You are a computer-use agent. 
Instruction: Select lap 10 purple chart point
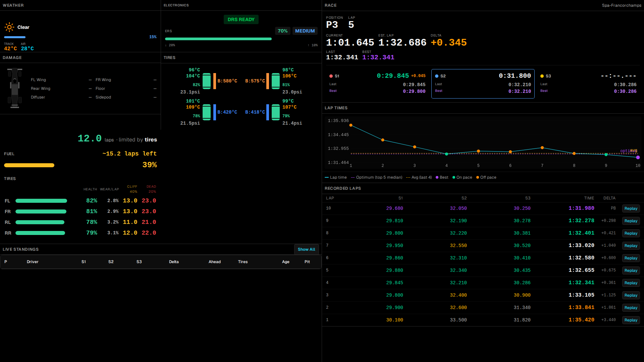pyautogui.click(x=638, y=158)
